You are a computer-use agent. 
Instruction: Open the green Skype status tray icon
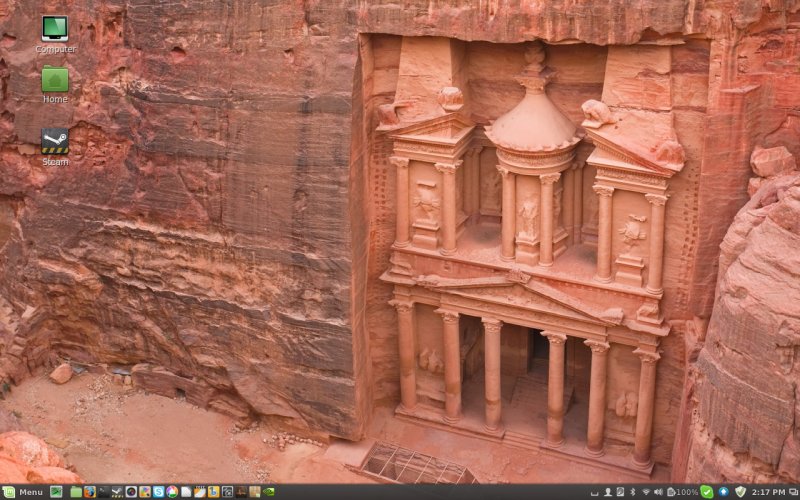click(x=707, y=492)
